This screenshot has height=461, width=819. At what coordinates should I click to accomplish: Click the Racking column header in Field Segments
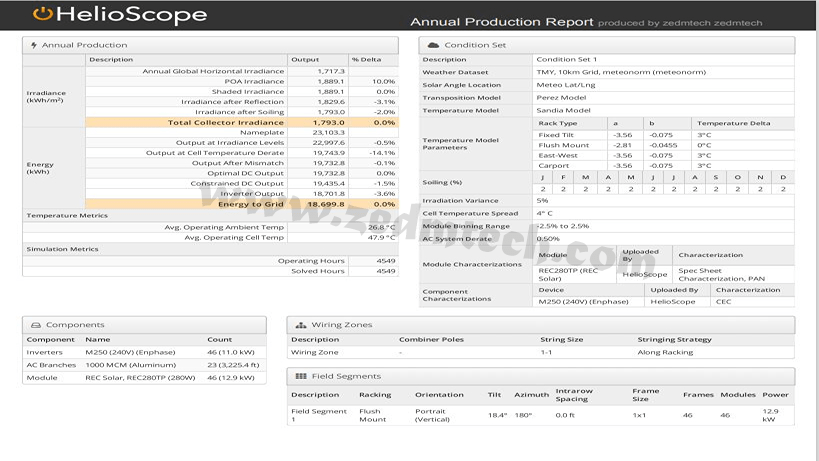(x=375, y=395)
